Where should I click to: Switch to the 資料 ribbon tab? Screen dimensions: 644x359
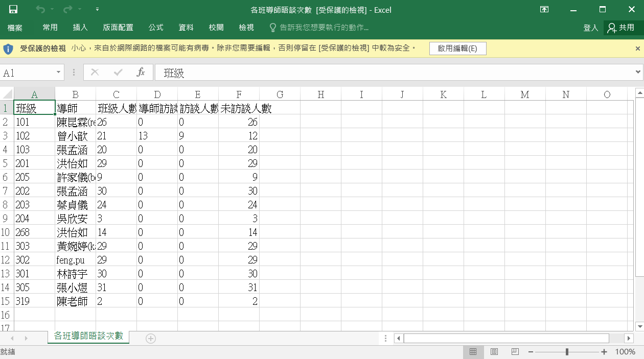(186, 28)
